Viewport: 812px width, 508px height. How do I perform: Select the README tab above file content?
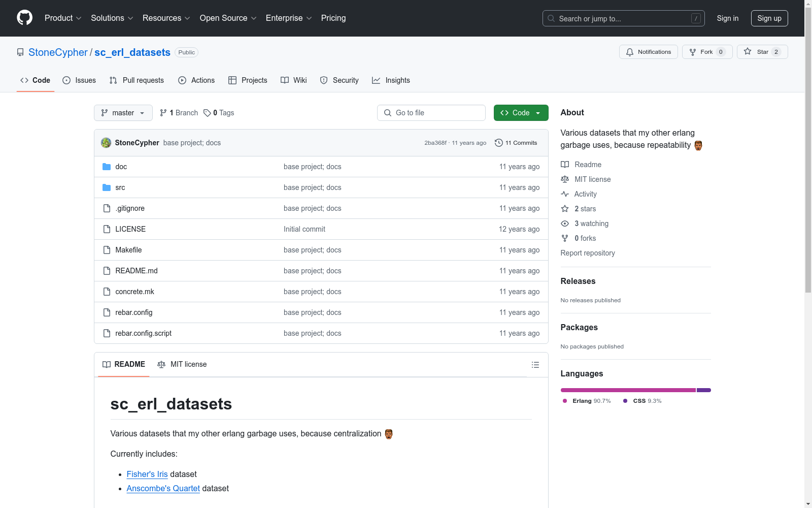click(x=124, y=364)
